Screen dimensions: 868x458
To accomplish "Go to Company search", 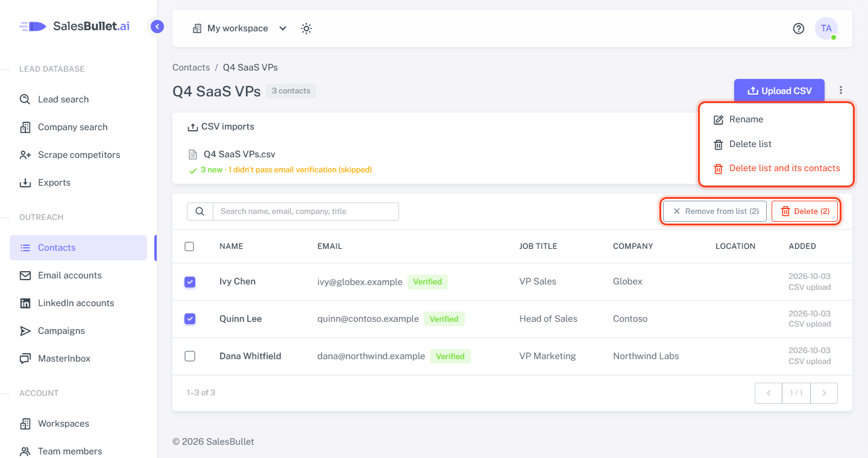I will click(78, 127).
